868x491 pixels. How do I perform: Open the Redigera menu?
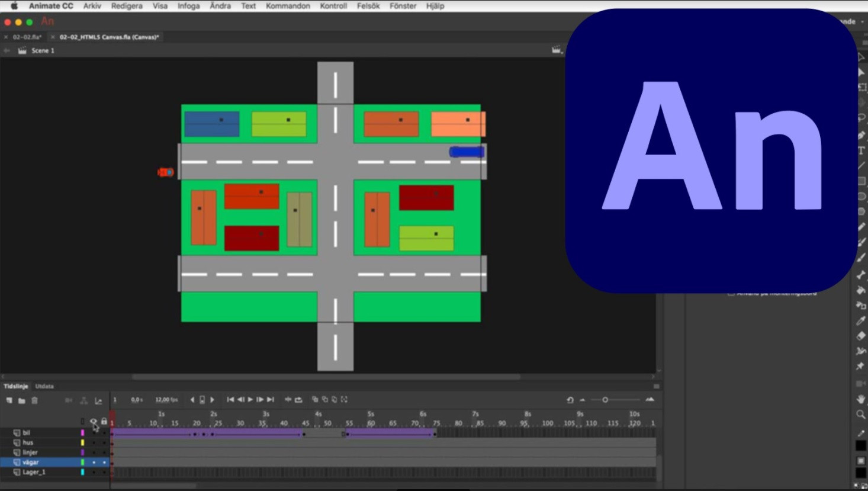[127, 6]
